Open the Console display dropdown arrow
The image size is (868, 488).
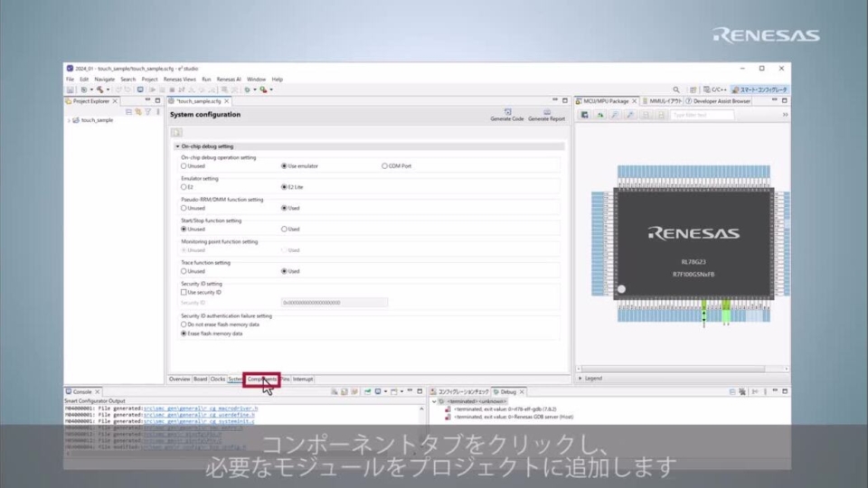click(x=386, y=391)
